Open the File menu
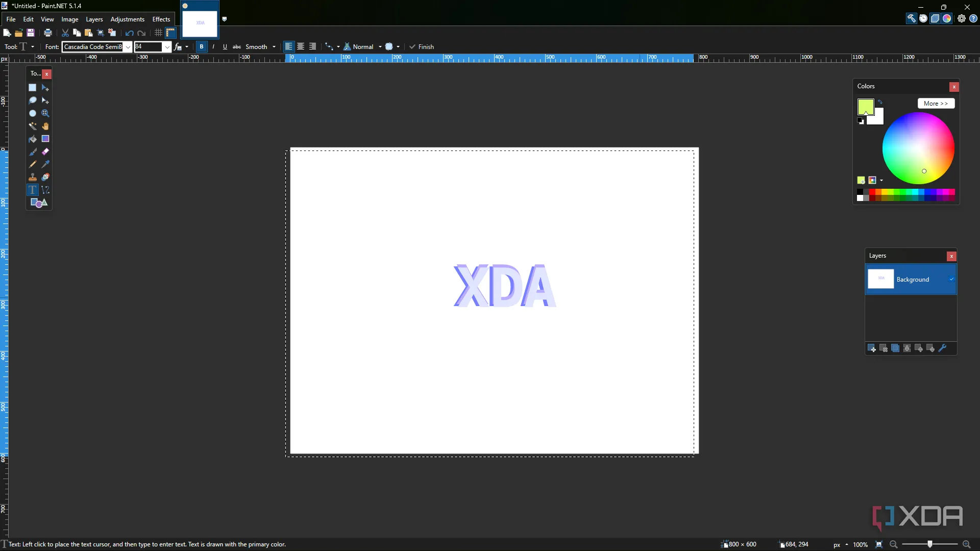 coord(11,19)
